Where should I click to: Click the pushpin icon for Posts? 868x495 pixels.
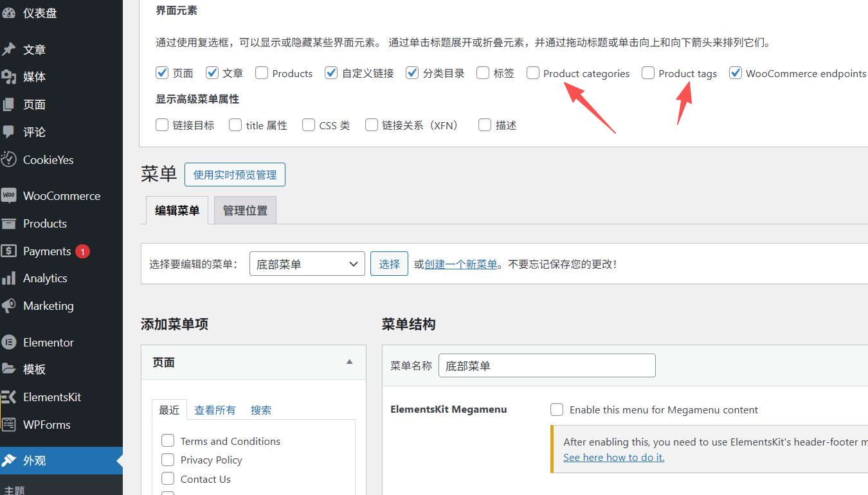9,50
